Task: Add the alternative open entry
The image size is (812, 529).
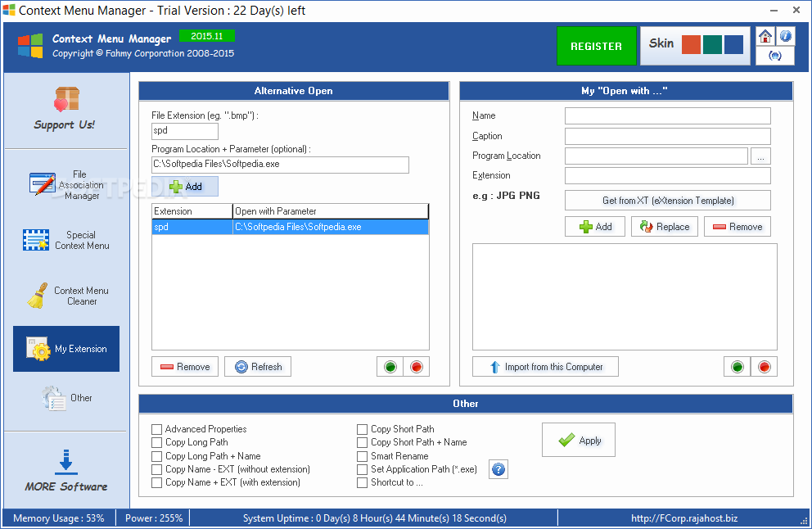Action: [185, 187]
